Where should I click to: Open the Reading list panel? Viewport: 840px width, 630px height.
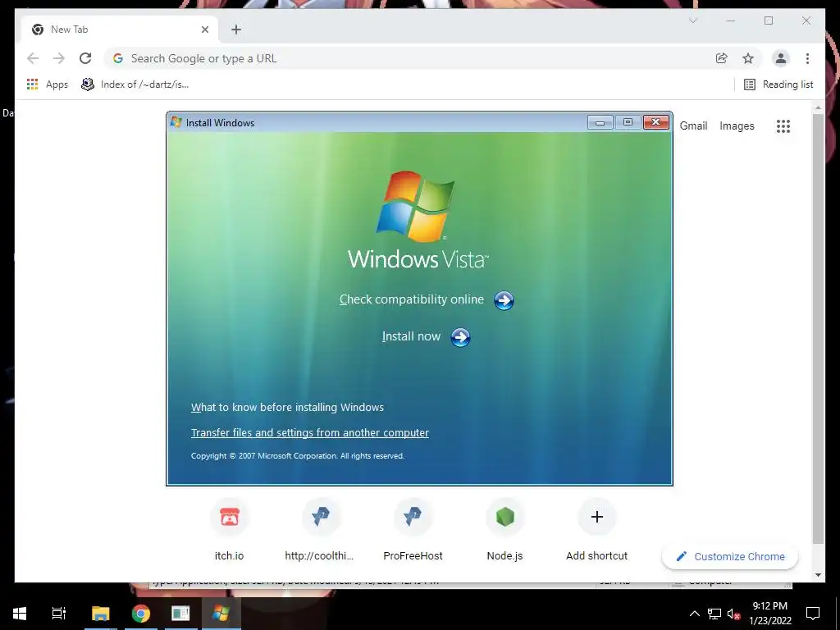[778, 84]
